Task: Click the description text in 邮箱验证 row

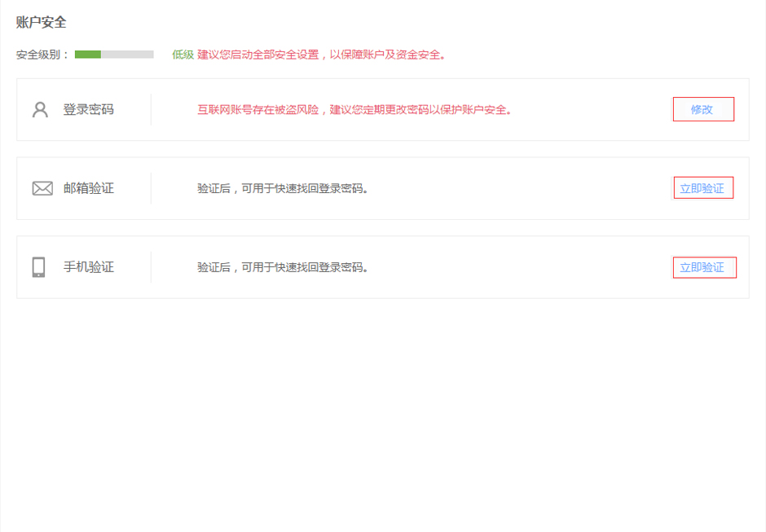Action: pos(284,188)
